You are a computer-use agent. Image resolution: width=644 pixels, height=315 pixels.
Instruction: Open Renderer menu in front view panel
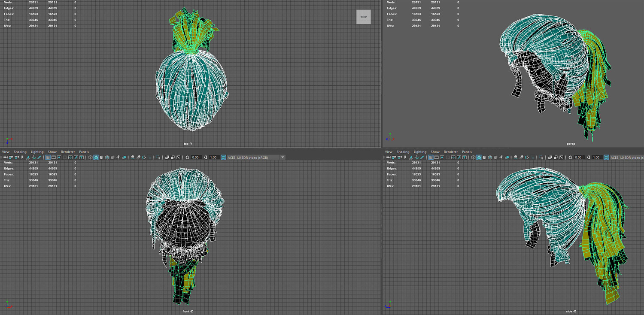[68, 152]
